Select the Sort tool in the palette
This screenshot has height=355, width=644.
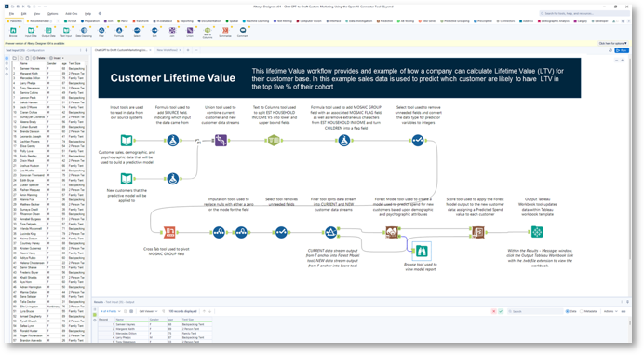[x=154, y=32]
